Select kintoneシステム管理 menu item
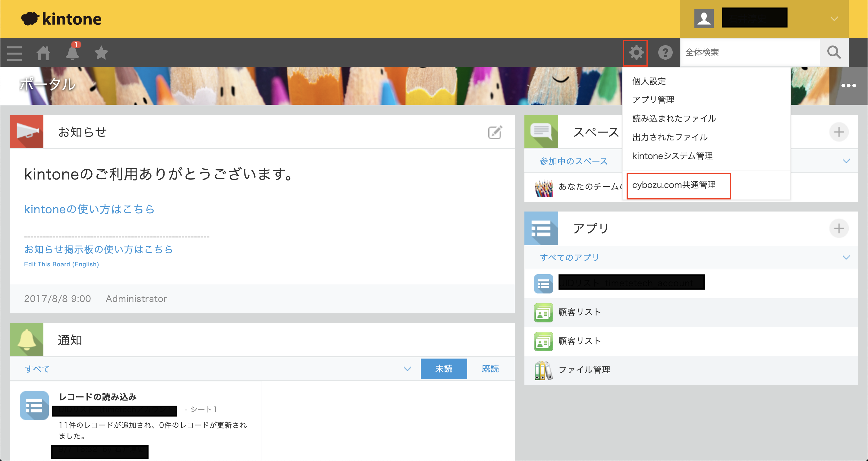The width and height of the screenshot is (868, 461). tap(672, 156)
